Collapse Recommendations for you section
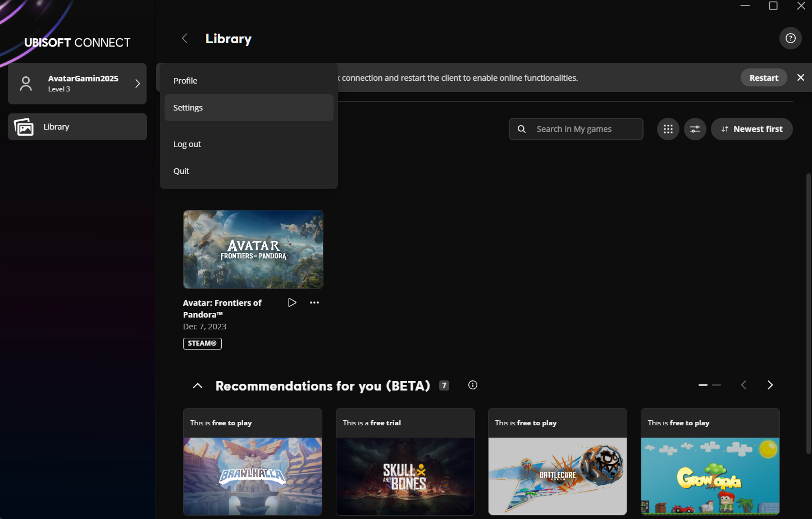Image resolution: width=812 pixels, height=519 pixels. pos(197,385)
